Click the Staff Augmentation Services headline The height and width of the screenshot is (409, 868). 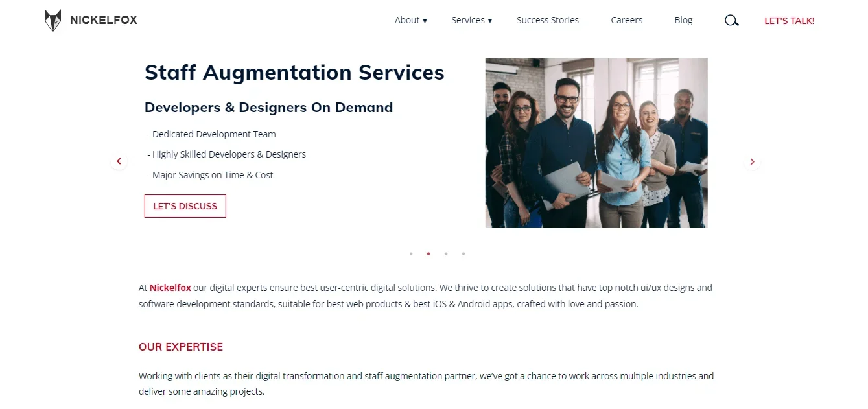coord(294,73)
